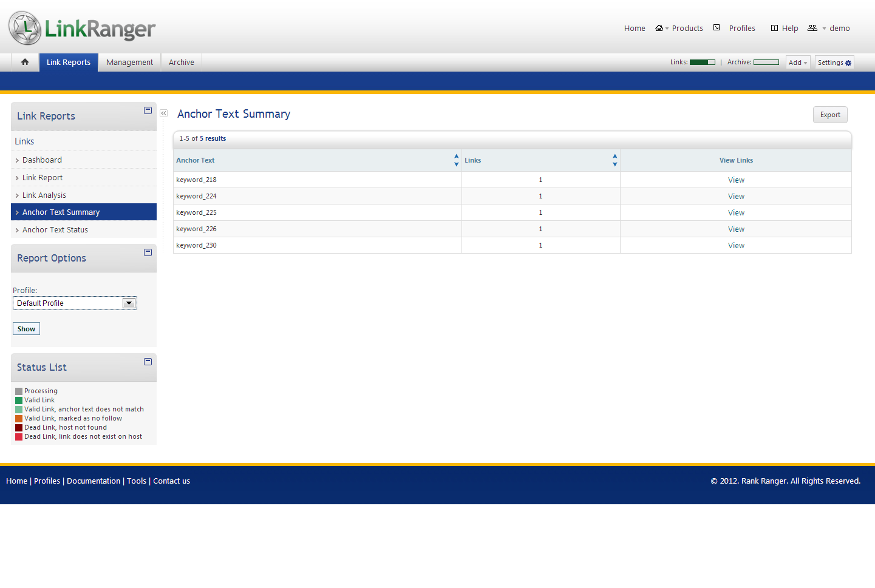Open Anchor Text Status in sidebar

pyautogui.click(x=55, y=230)
